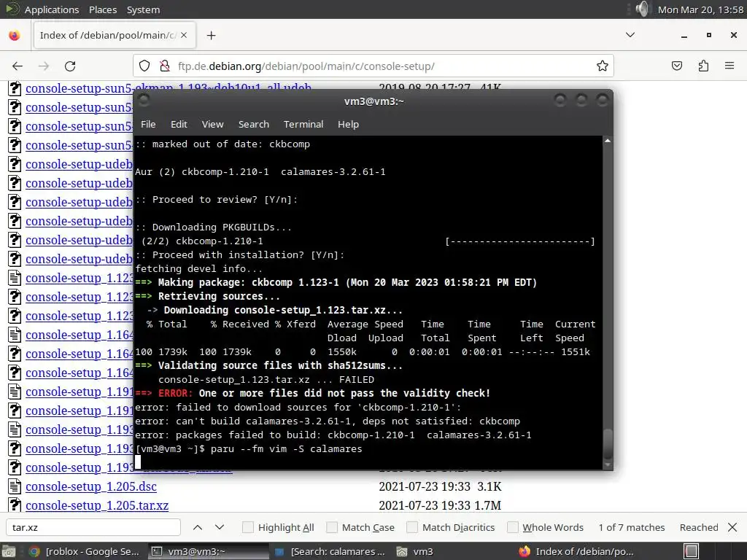Click the terminal scrollbar down arrow
Screen dimensions: 747x560
pyautogui.click(x=608, y=464)
